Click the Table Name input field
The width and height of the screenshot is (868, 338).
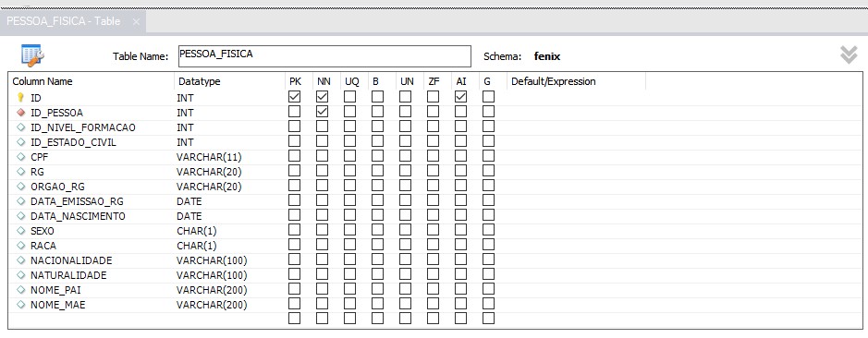coord(324,56)
